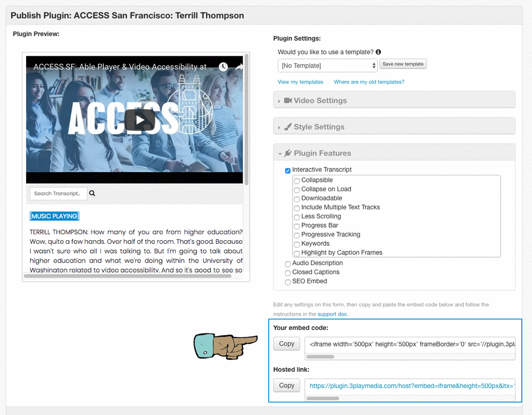This screenshot has width=532, height=415.
Task: Open View my templates link
Action: coord(300,82)
